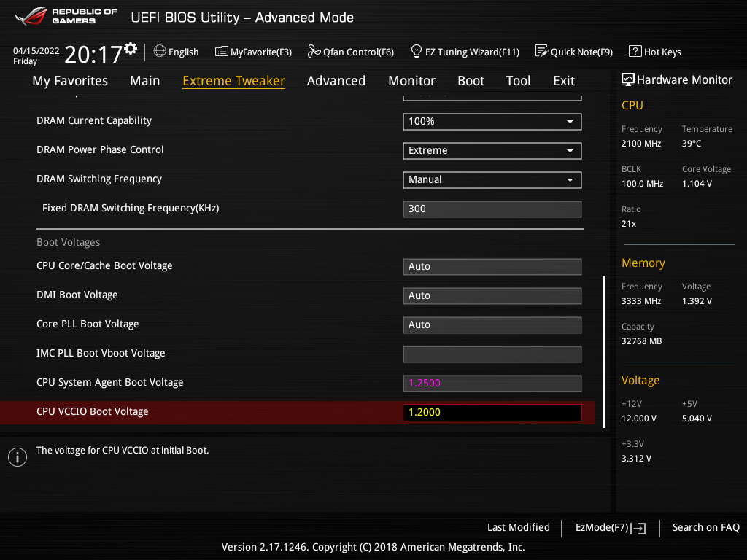This screenshot has height=560, width=747.
Task: Click the EZ Tuning Wizard lightbulb icon
Action: coord(417,51)
